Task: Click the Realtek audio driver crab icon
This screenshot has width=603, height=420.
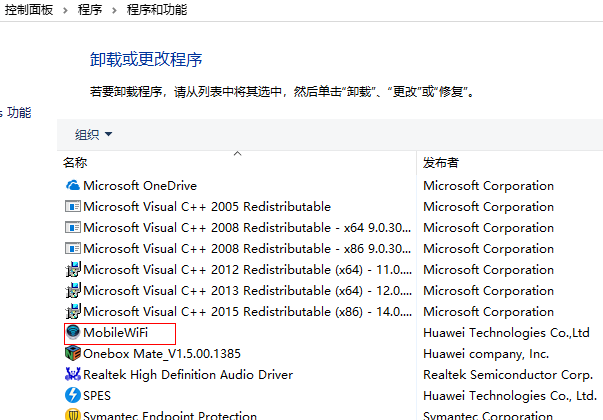Action: [x=73, y=374]
